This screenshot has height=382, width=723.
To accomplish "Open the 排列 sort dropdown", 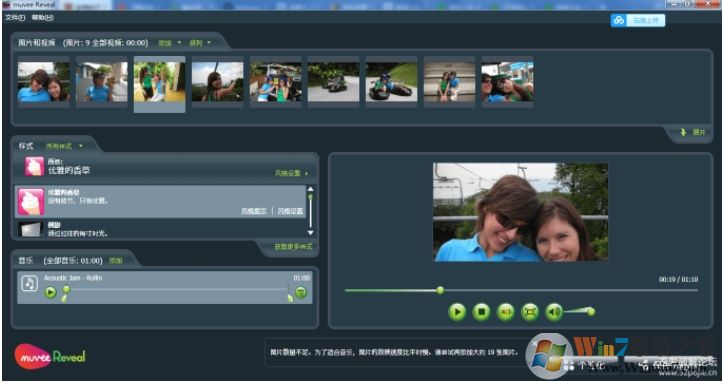I will 200,43.
